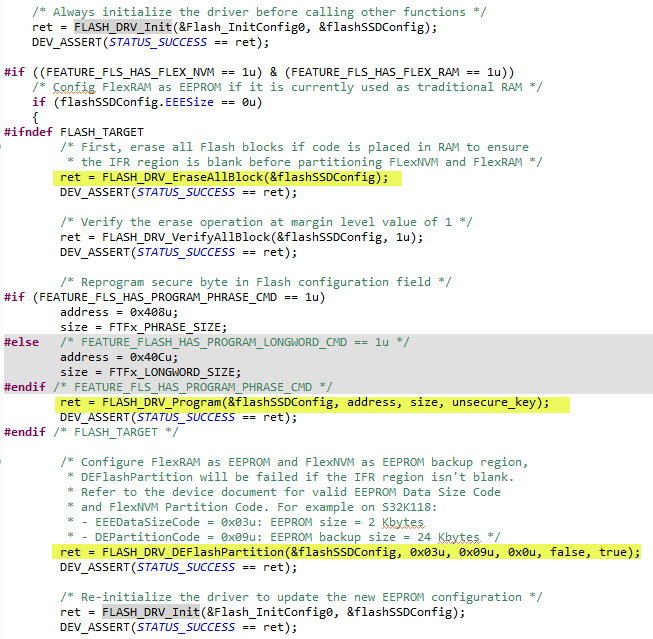Click 'First, erase all Flash blocks' comment
The image size is (653, 639).
294,147
